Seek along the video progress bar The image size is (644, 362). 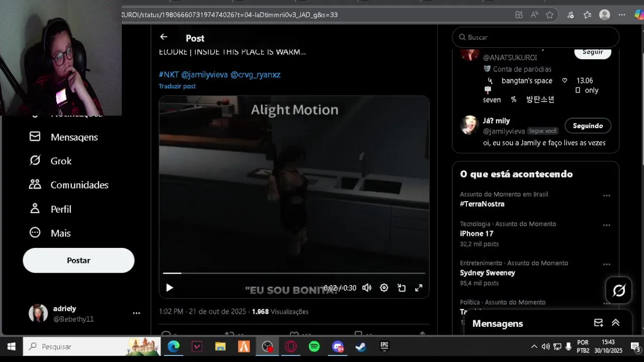point(294,273)
